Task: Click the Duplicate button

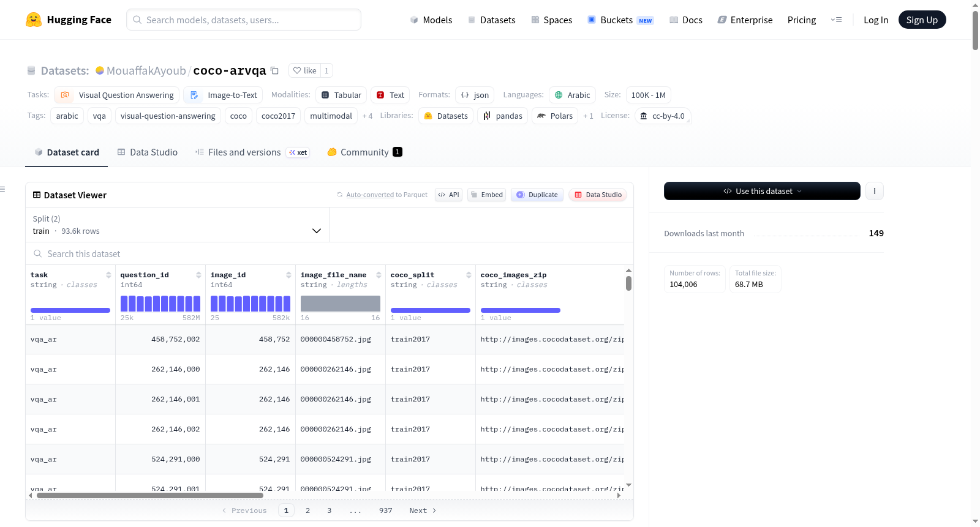Action: pyautogui.click(x=537, y=195)
